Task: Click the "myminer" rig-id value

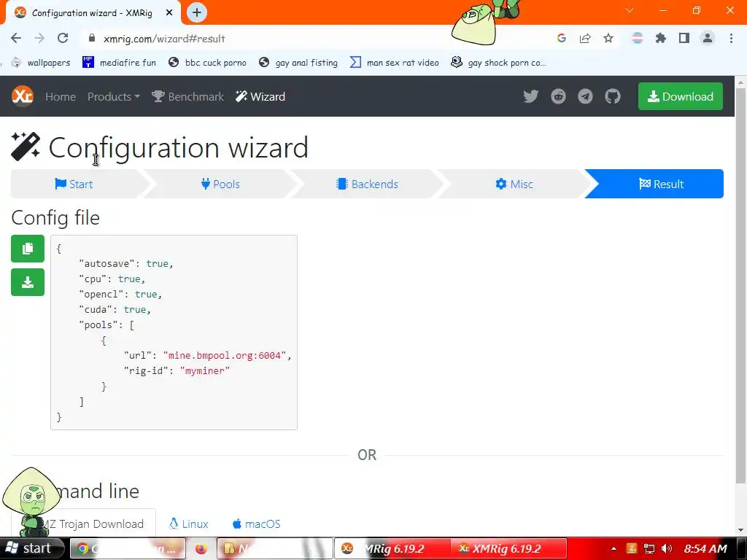Action: coord(205,371)
